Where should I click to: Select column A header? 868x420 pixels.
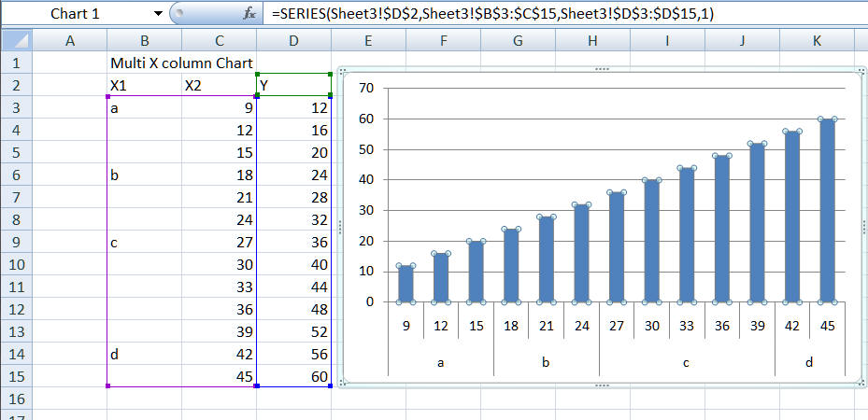pos(69,40)
